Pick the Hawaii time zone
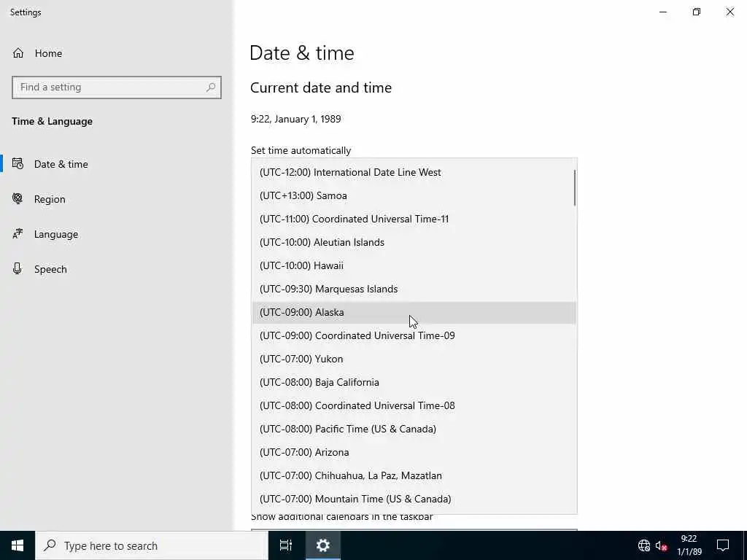 point(414,265)
